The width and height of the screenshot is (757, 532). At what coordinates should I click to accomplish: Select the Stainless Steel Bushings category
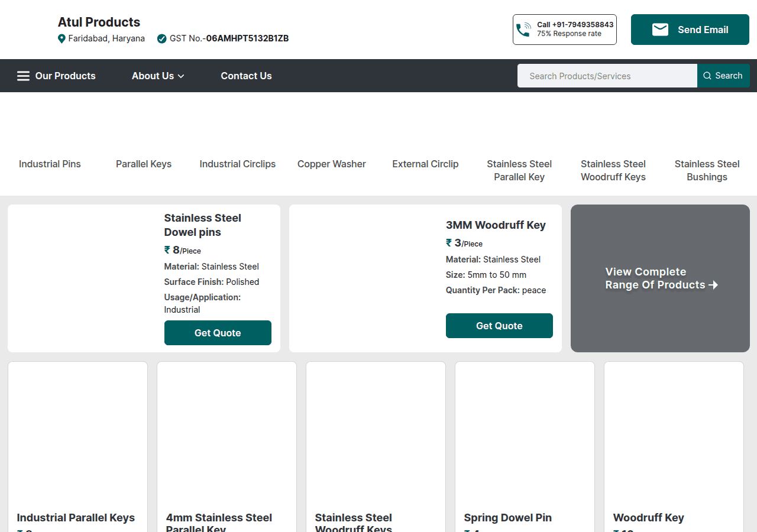707,170
